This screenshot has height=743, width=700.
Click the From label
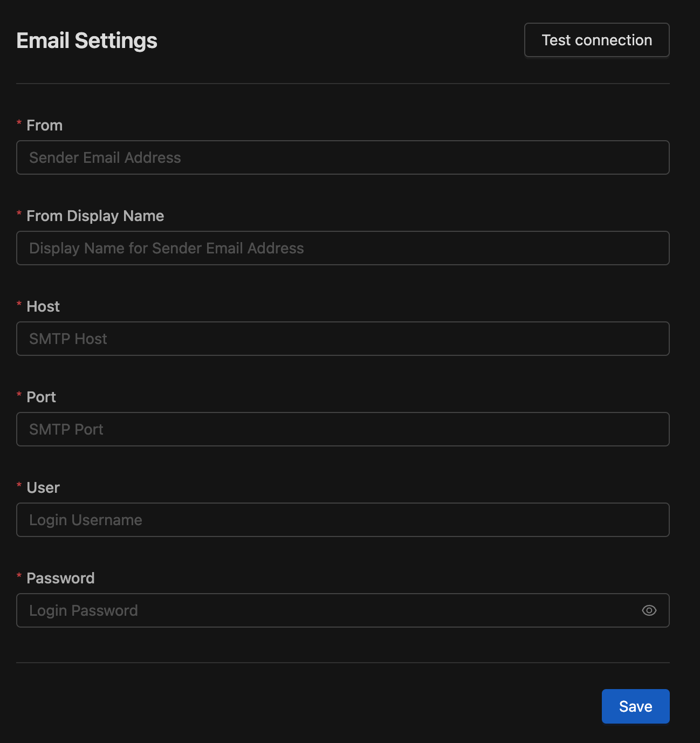pyautogui.click(x=45, y=125)
